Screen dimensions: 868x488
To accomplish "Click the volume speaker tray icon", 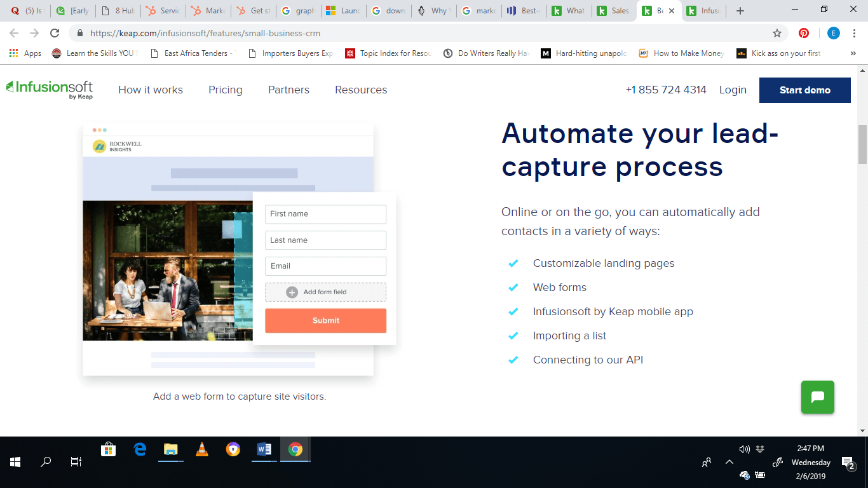I will [x=745, y=449].
